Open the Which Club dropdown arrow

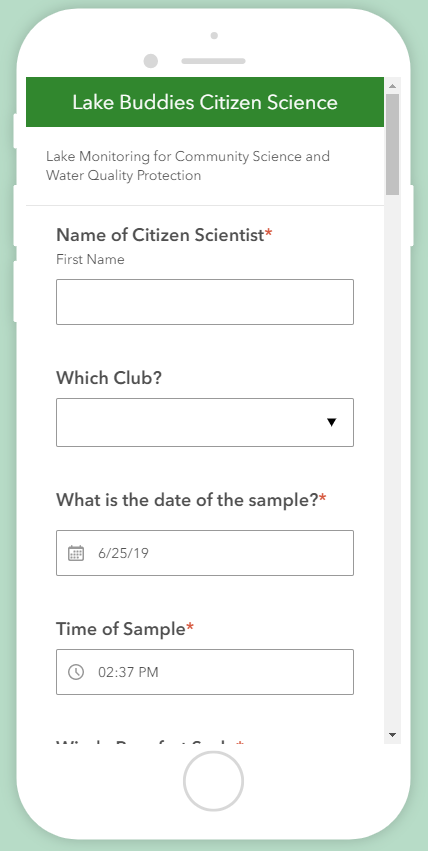click(x=332, y=422)
